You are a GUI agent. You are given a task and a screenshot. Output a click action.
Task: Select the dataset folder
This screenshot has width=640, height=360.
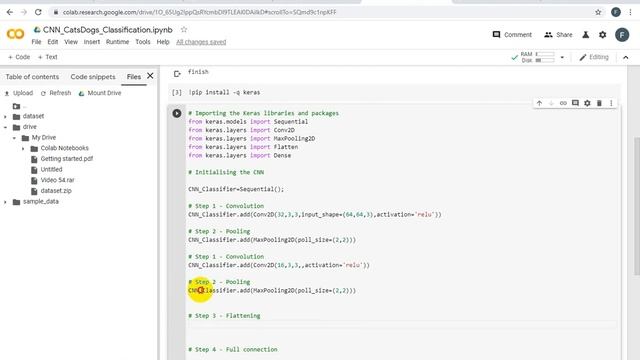(x=28, y=116)
